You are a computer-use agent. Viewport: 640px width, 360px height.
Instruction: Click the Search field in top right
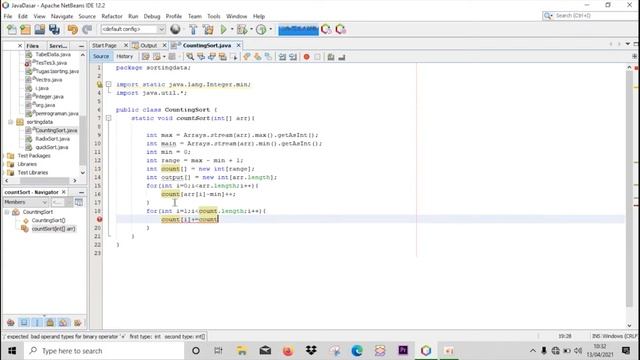click(x=591, y=16)
